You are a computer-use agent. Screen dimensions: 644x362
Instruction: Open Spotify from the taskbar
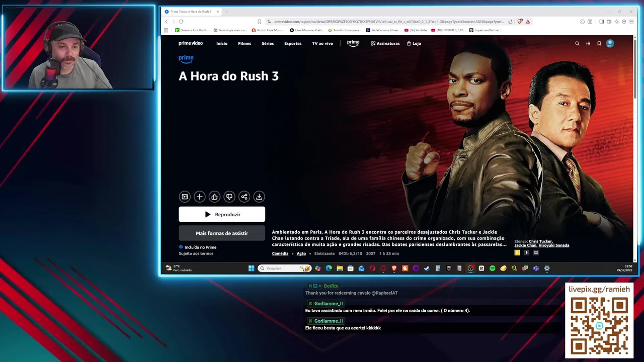(492, 268)
